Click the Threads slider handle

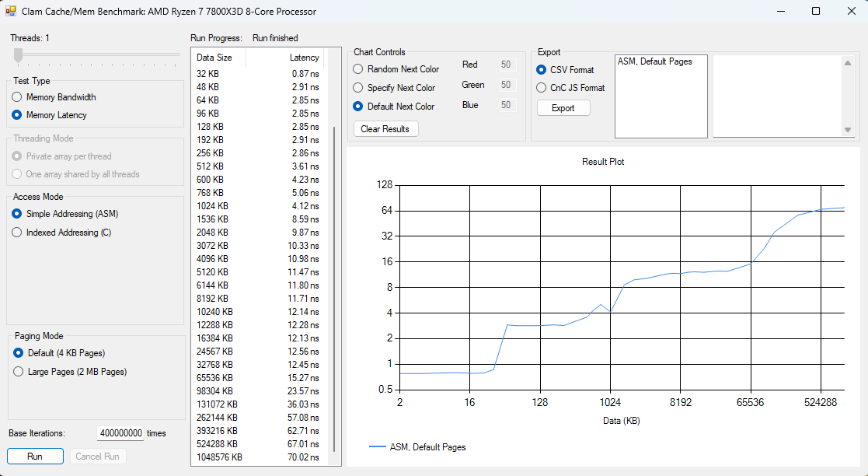pyautogui.click(x=19, y=55)
